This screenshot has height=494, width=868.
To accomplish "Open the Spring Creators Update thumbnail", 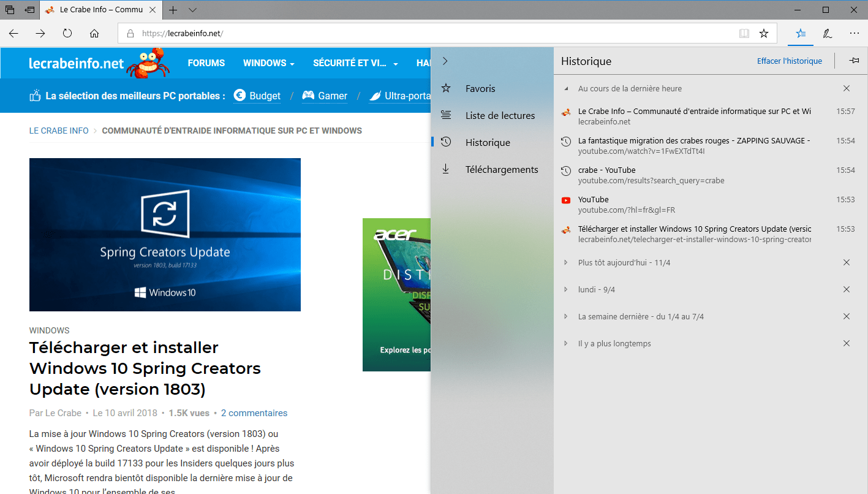I will pos(165,235).
